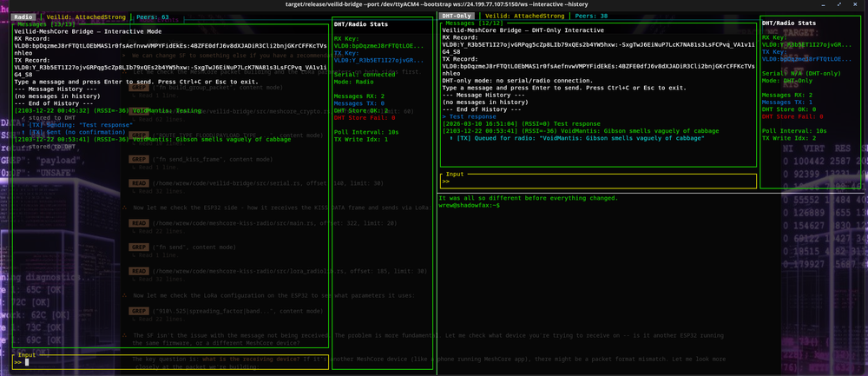
Task: Click the Serial: connected status line
Action: pos(365,75)
